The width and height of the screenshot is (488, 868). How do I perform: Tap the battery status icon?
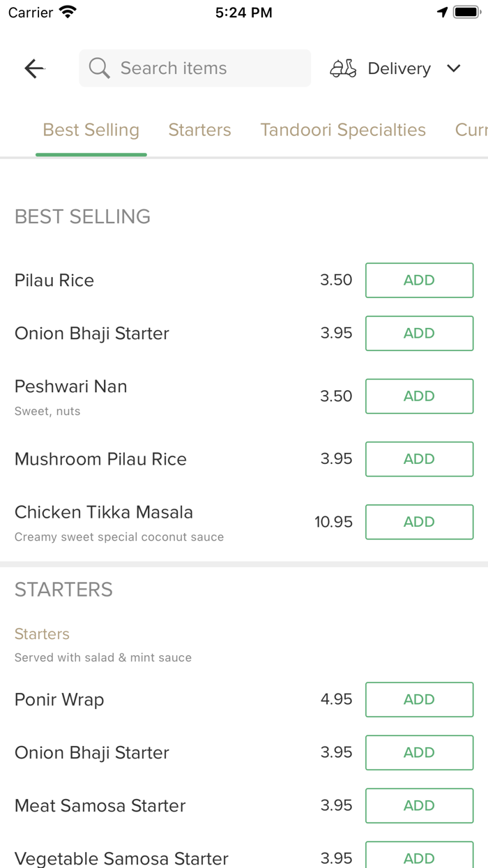click(x=466, y=13)
